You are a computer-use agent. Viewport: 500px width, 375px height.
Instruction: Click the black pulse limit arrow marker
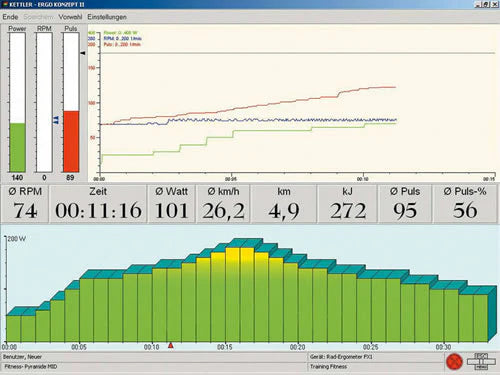(x=83, y=53)
